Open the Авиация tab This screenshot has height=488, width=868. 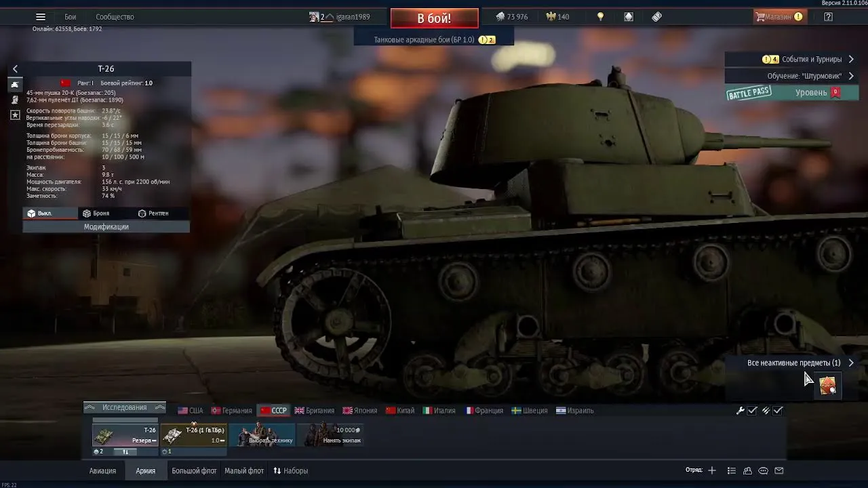[x=102, y=471]
